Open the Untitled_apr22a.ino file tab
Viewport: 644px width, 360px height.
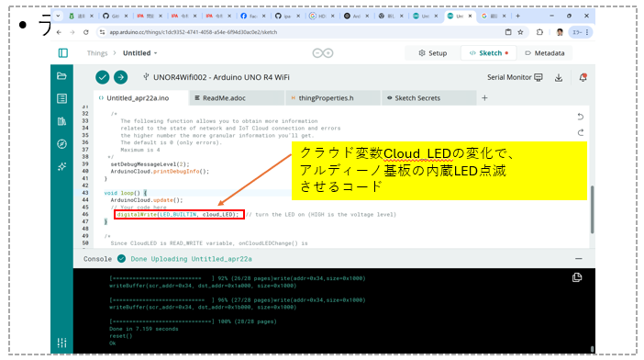(x=141, y=98)
